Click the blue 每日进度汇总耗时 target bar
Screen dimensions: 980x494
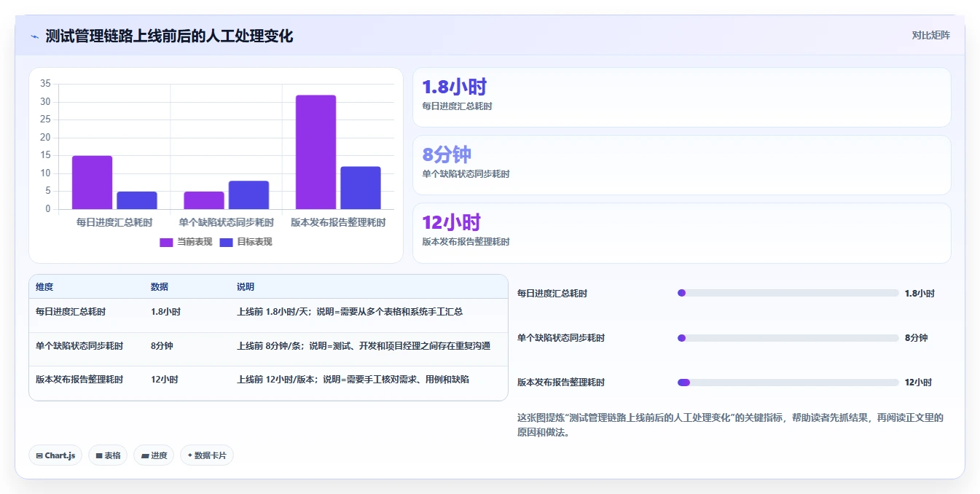tap(137, 200)
